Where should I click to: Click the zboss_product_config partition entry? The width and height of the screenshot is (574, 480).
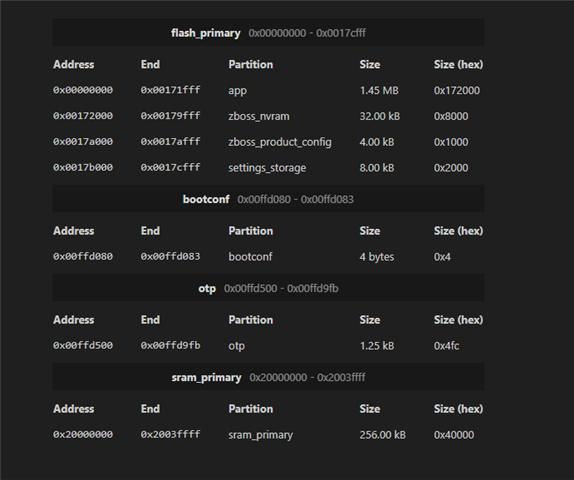coord(280,142)
